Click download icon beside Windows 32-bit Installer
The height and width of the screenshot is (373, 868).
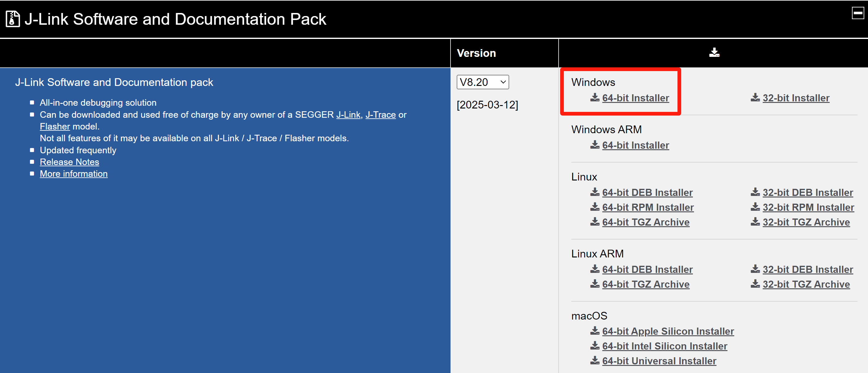point(755,97)
